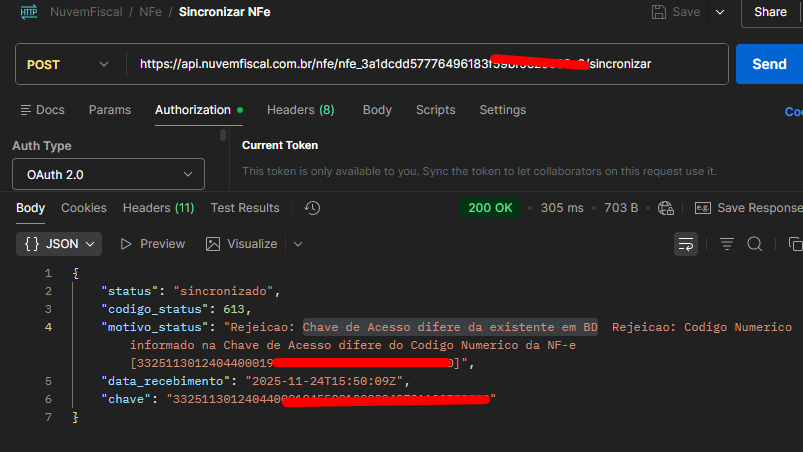803x452 pixels.
Task: Open the Docs panel
Action: (x=42, y=110)
